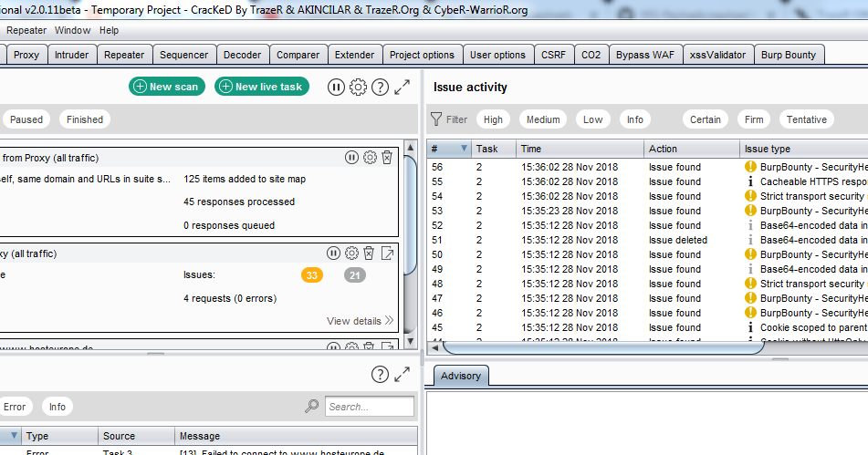The height and width of the screenshot is (455, 868).
Task: Expand the Event log panel
Action: tap(402, 374)
